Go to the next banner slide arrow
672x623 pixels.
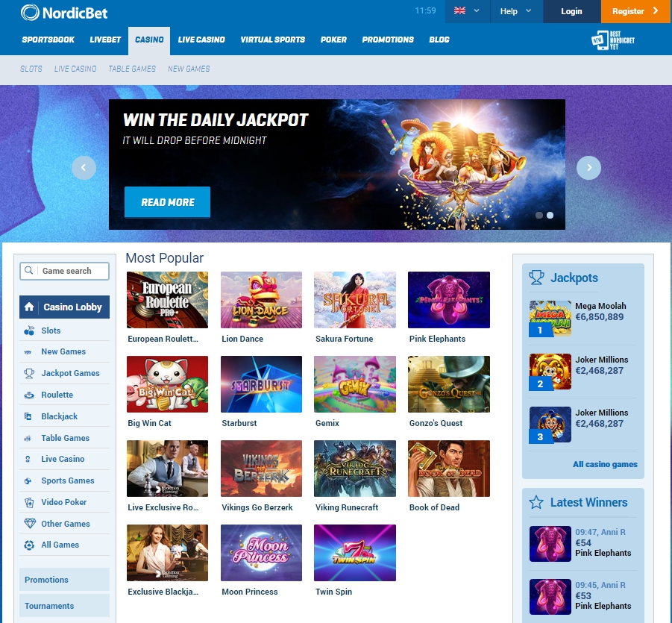[589, 168]
